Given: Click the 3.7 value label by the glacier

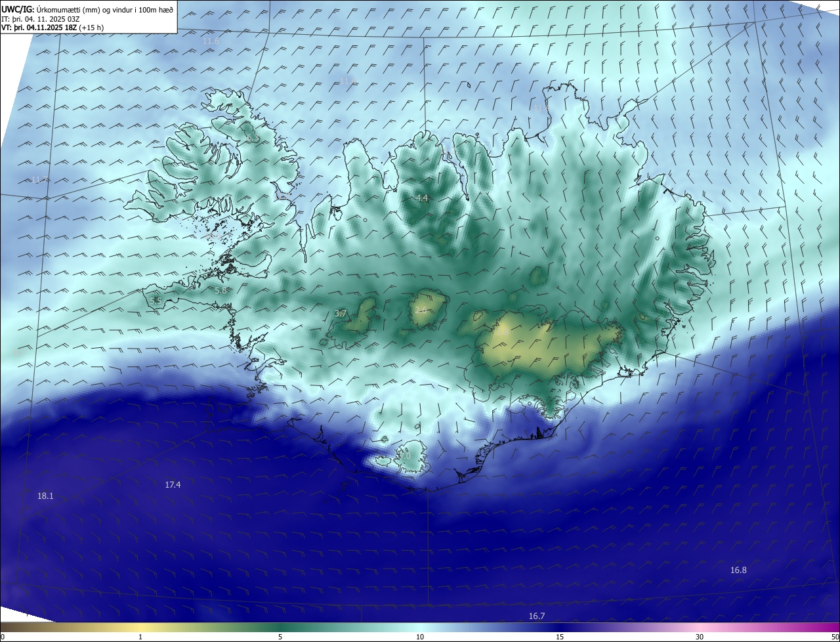Looking at the screenshot, I should (341, 314).
